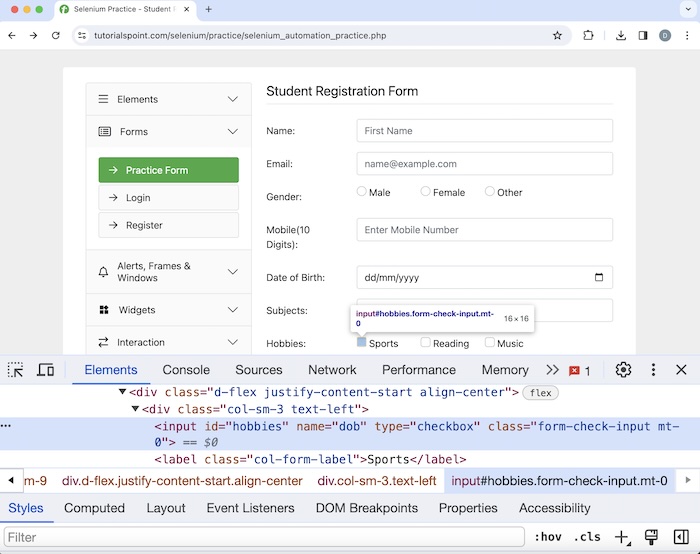The image size is (700, 554).
Task: Check the Music hobby checkbox
Action: (489, 342)
